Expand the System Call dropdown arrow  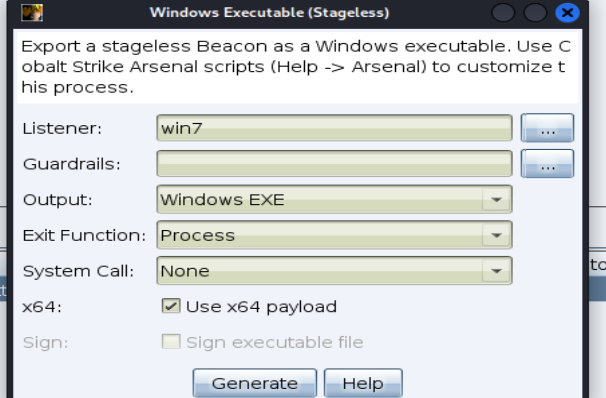pos(496,271)
